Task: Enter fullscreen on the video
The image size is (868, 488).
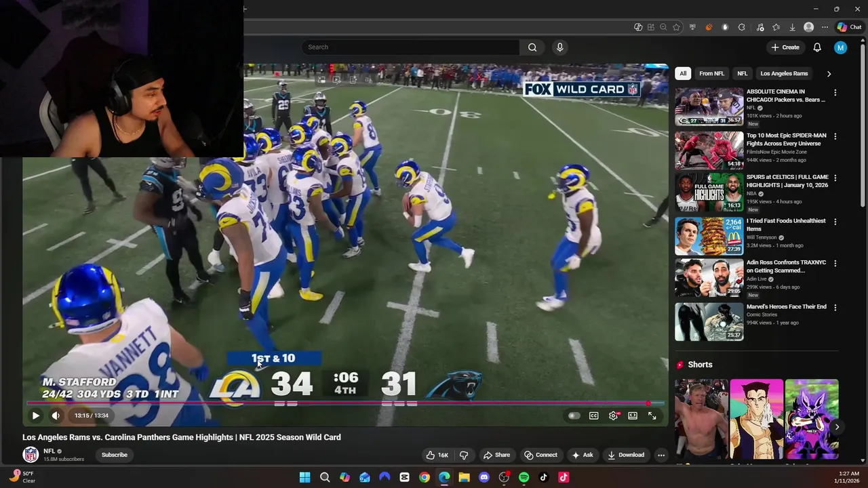Action: 652,415
